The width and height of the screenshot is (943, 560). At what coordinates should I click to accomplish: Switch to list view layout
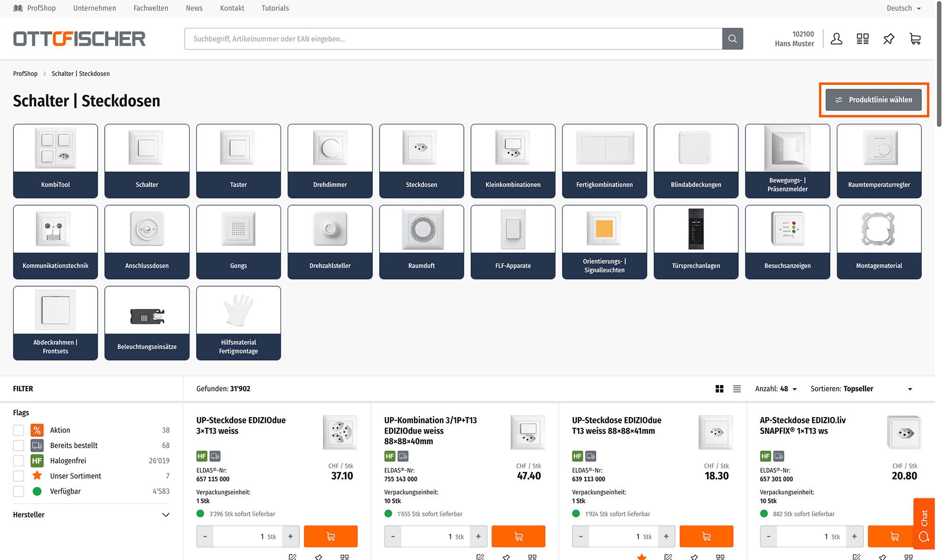tap(737, 389)
